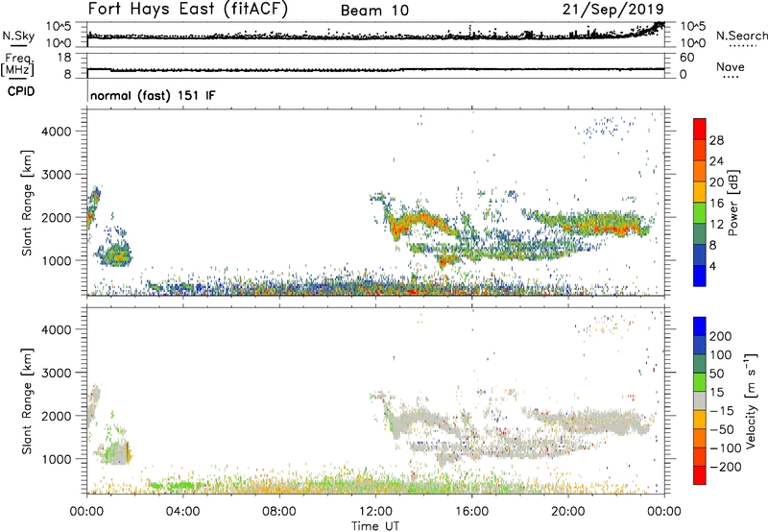Click the '20:00' time axis label
This screenshot has width=768, height=532.
tap(568, 512)
